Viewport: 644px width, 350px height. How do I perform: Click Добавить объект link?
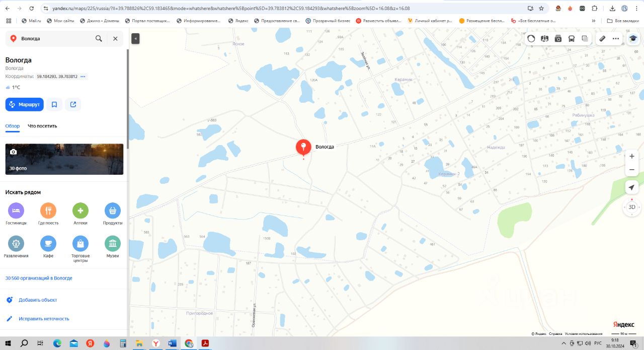pos(38,300)
